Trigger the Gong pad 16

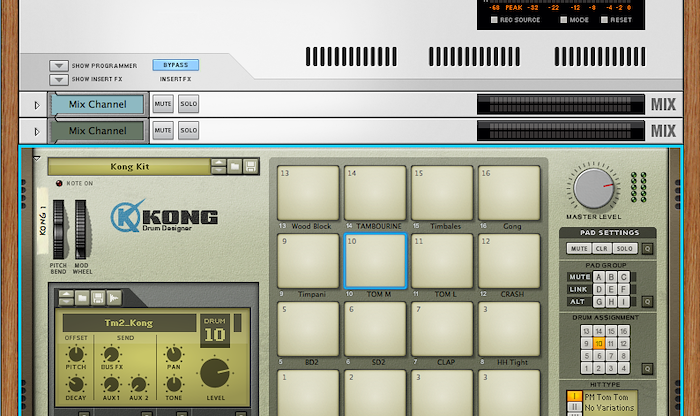509,193
